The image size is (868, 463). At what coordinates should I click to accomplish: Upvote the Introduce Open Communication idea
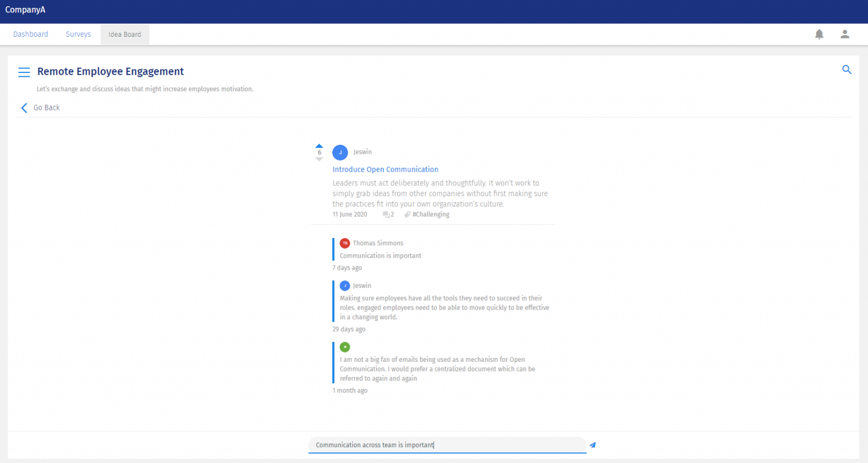coord(319,146)
